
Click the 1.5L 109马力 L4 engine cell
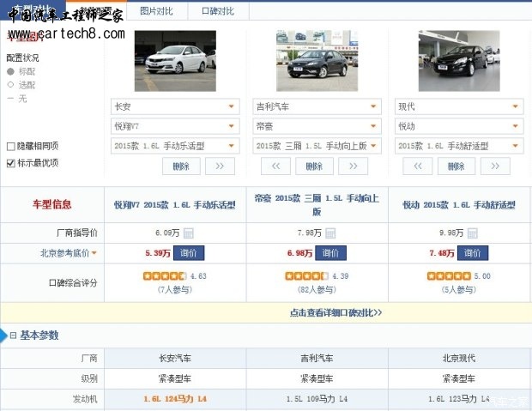[x=317, y=399]
